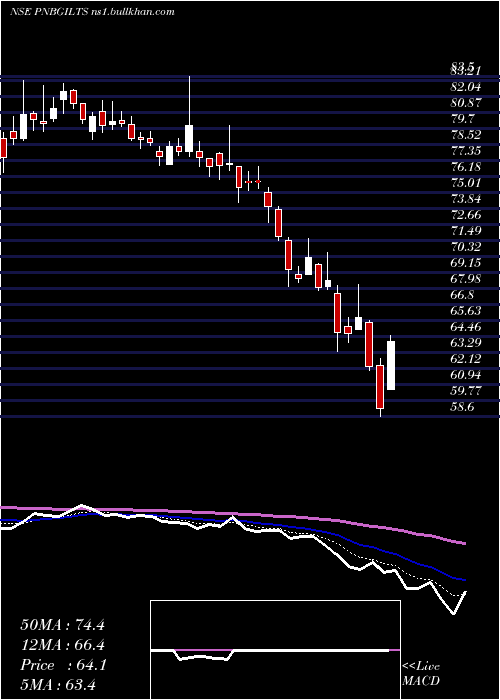Click the MACD inset chart box
The width and height of the screenshot is (500, 700).
point(275,650)
